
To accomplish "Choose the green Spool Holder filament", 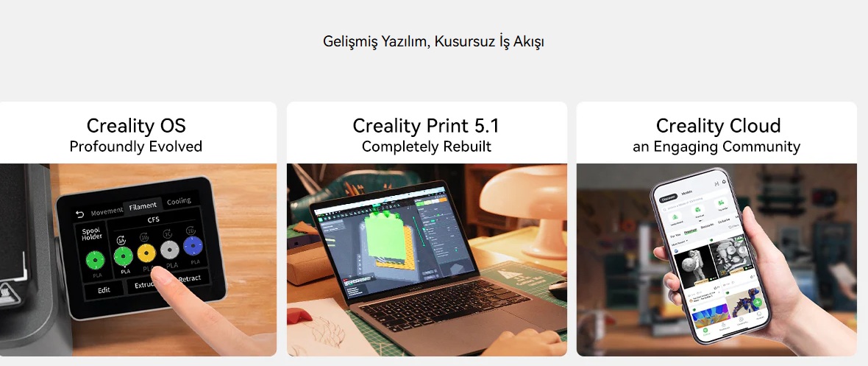I will click(x=96, y=259).
